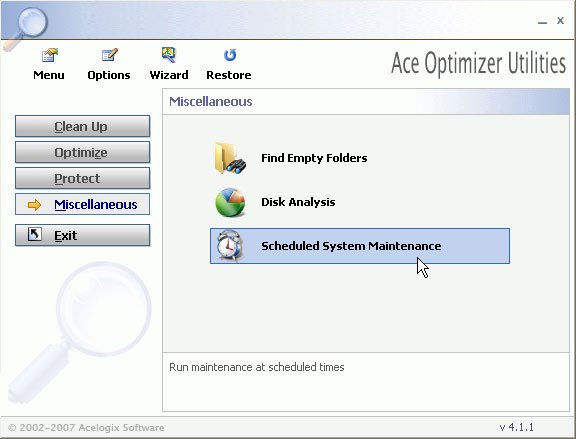
Task: Click the Wizard text label
Action: pyautogui.click(x=169, y=75)
